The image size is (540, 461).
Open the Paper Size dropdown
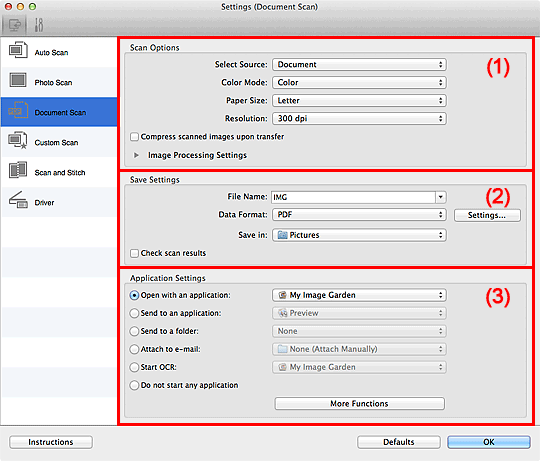point(359,101)
